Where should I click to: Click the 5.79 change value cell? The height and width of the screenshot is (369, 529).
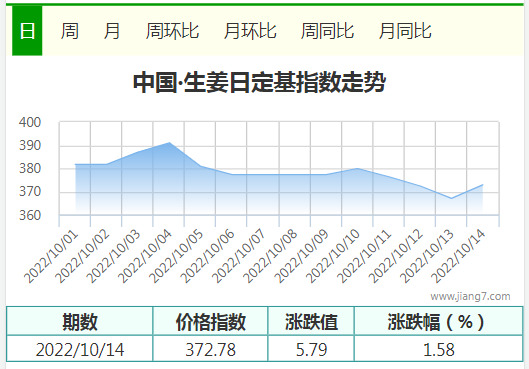(x=311, y=349)
